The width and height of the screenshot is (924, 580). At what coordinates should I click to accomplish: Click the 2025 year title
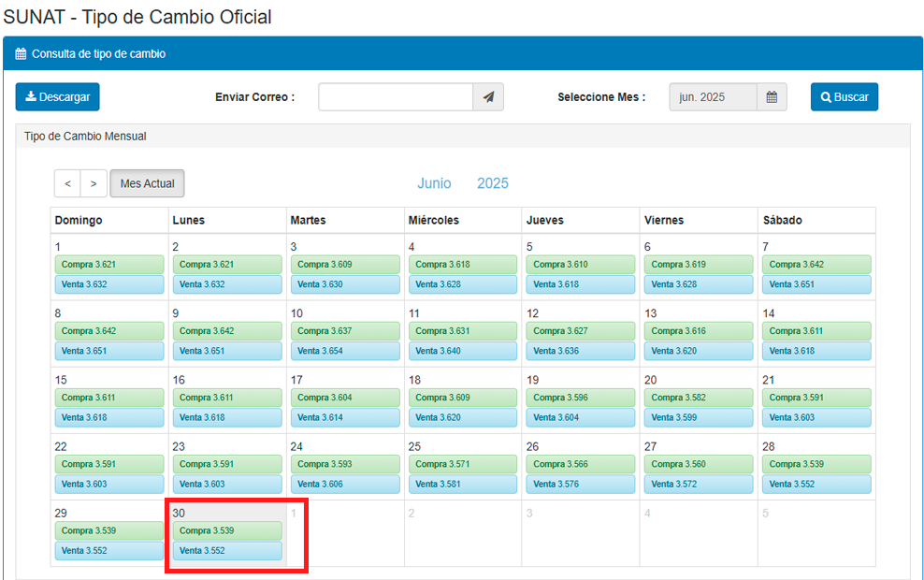(493, 183)
